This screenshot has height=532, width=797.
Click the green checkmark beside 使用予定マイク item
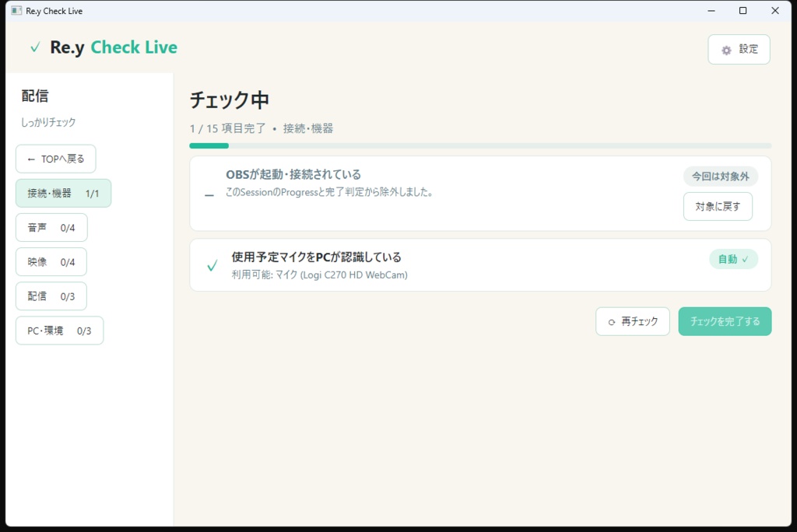(212, 265)
